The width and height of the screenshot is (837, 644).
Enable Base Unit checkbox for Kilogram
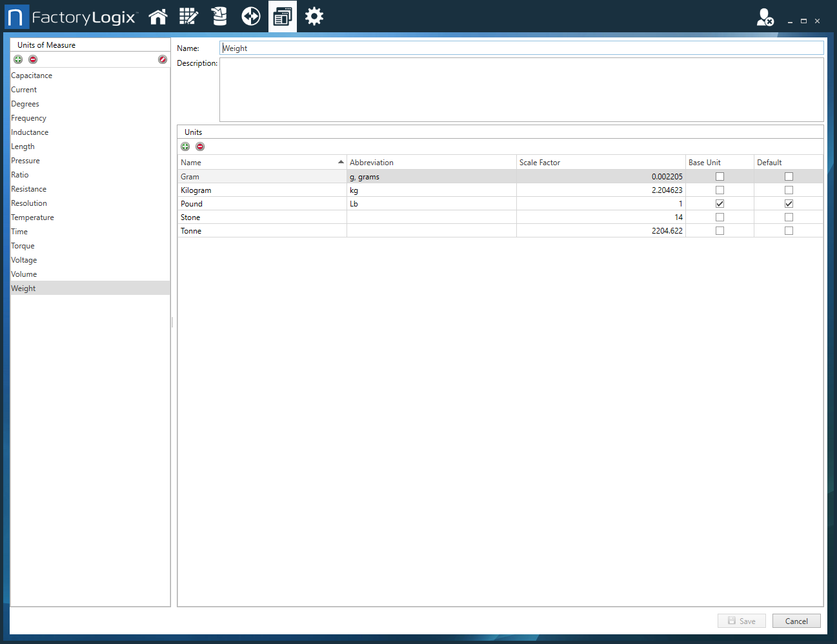720,190
